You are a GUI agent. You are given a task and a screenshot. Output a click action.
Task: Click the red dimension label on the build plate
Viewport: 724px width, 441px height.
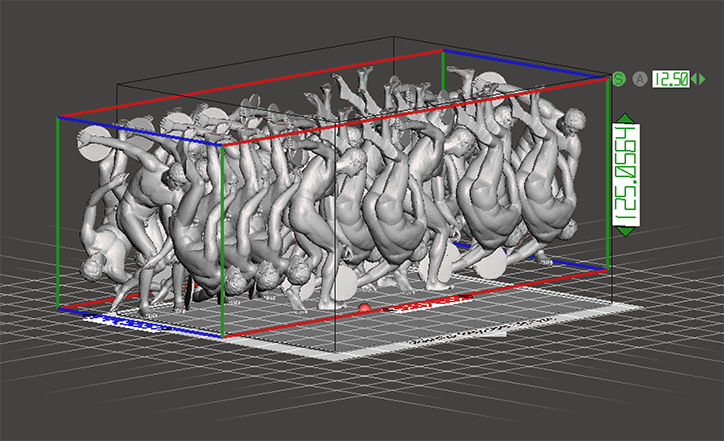click(x=427, y=303)
